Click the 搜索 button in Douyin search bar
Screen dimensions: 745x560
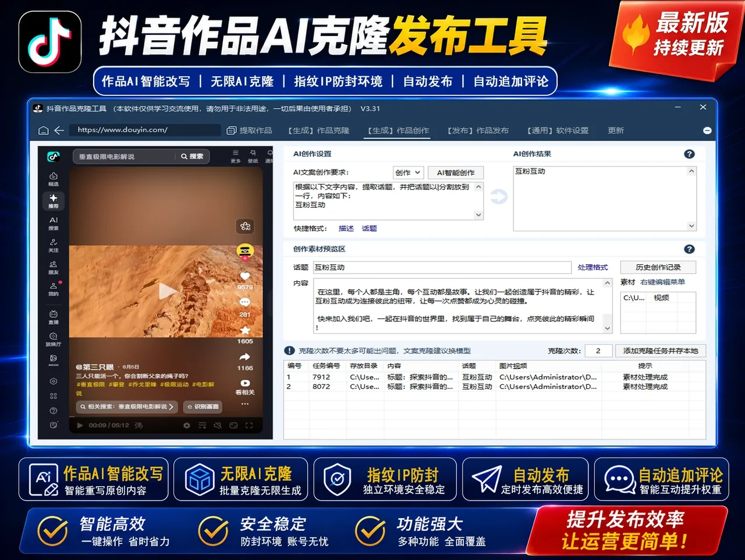(x=192, y=156)
